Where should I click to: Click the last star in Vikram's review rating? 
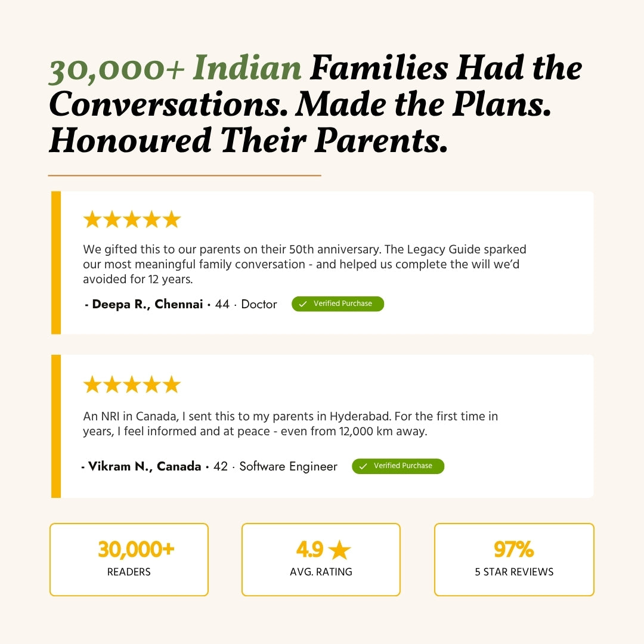pos(172,385)
